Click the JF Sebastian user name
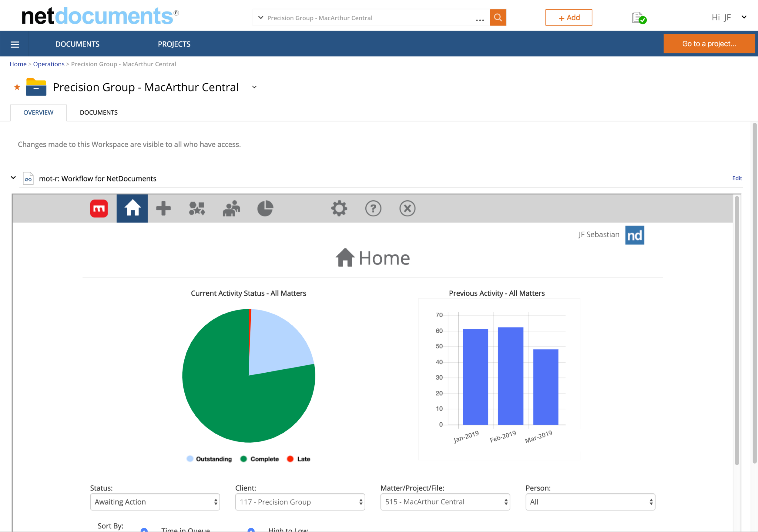Screen dimensions: 758x532 pos(599,234)
